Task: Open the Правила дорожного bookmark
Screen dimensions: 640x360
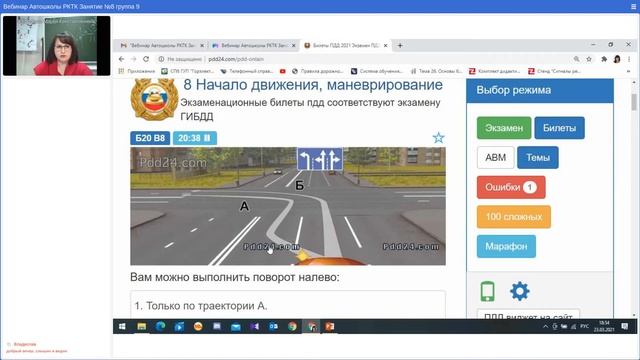Action: [318, 71]
